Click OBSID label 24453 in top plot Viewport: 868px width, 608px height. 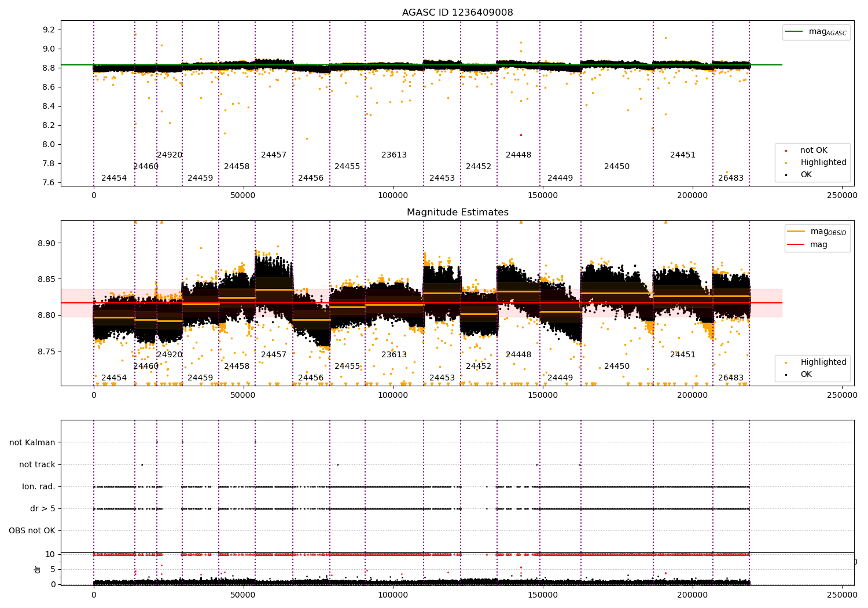(442, 178)
